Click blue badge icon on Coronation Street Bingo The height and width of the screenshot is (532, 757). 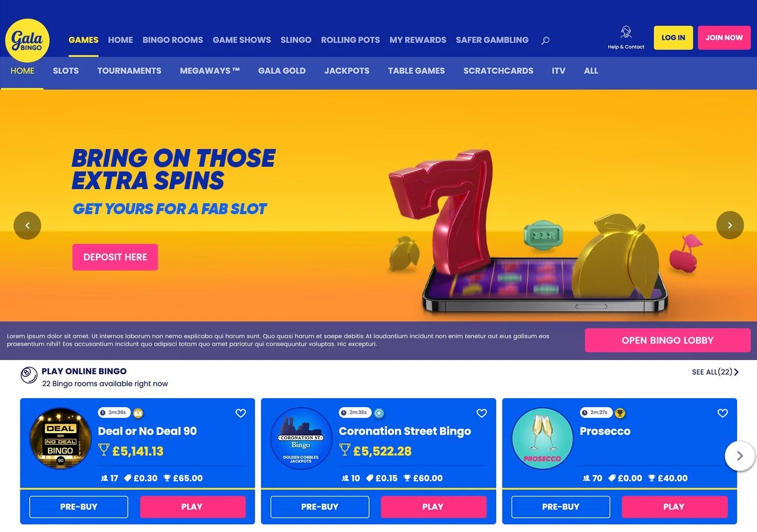[380, 413]
